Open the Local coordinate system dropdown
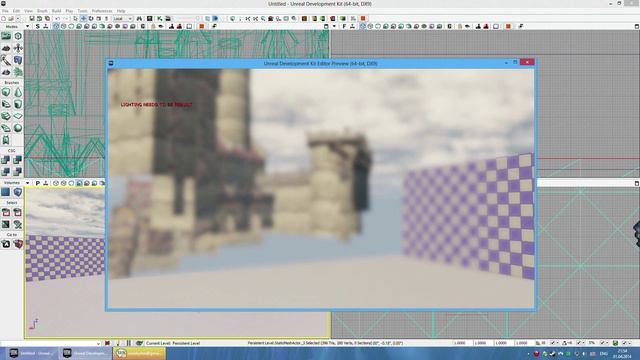Screen dimensions: 640x360 (123, 18)
